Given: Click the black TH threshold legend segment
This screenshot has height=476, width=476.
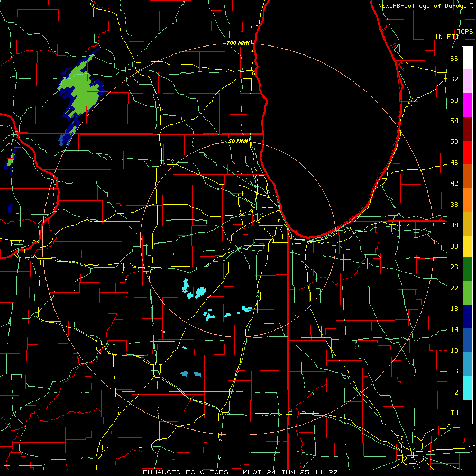Looking at the screenshot, I should click(467, 411).
